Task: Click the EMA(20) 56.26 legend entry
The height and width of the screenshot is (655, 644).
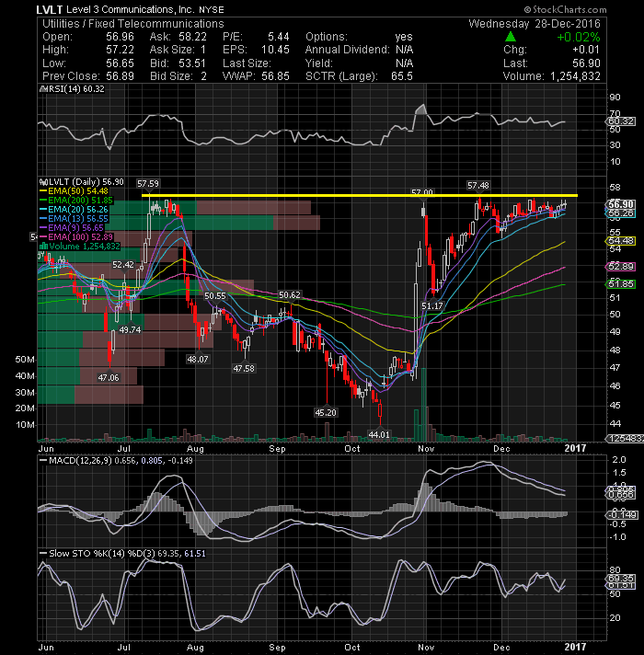Action: coord(74,210)
